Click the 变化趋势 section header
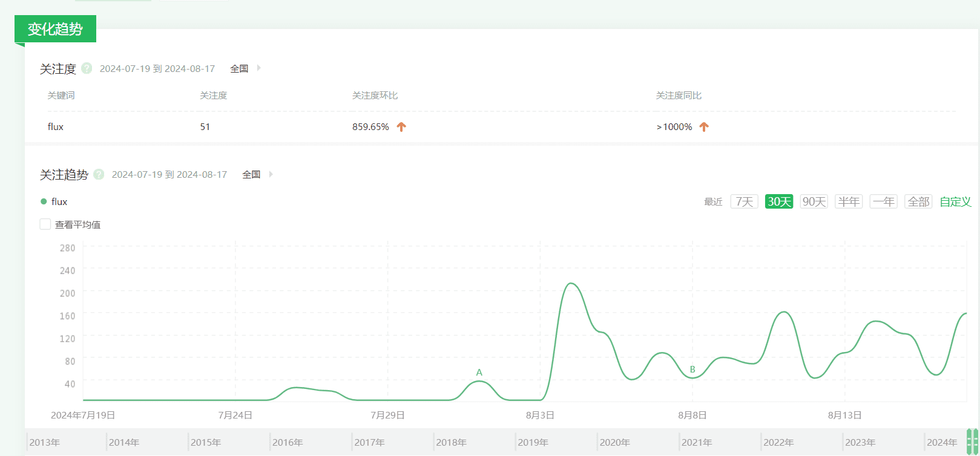The width and height of the screenshot is (980, 456). (55, 29)
